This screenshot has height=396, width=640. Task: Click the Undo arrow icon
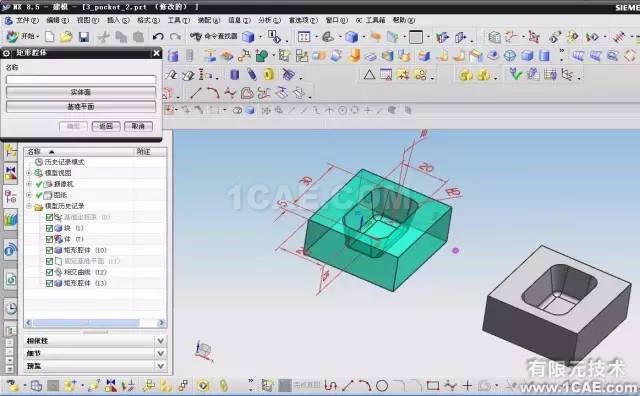click(x=158, y=37)
